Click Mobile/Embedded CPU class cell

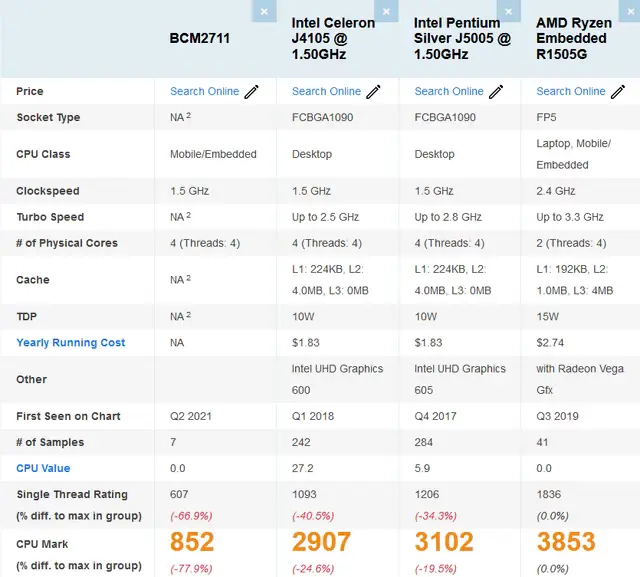point(213,154)
